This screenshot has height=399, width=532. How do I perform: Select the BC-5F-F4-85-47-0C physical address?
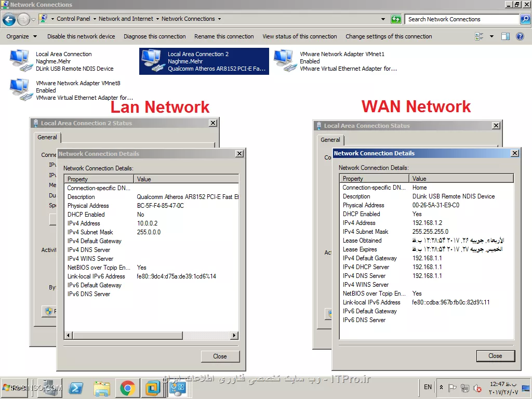tap(160, 206)
